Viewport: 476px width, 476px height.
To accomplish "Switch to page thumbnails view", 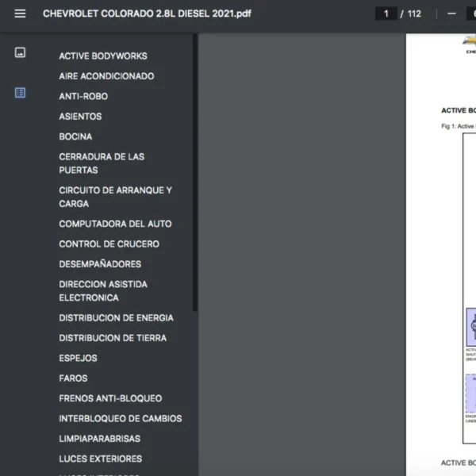I will pyautogui.click(x=20, y=52).
